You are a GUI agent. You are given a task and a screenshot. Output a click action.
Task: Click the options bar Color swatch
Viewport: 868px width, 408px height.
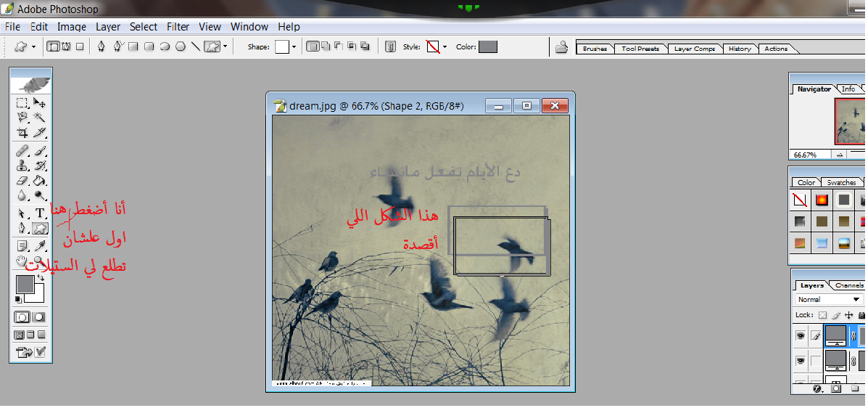(488, 46)
